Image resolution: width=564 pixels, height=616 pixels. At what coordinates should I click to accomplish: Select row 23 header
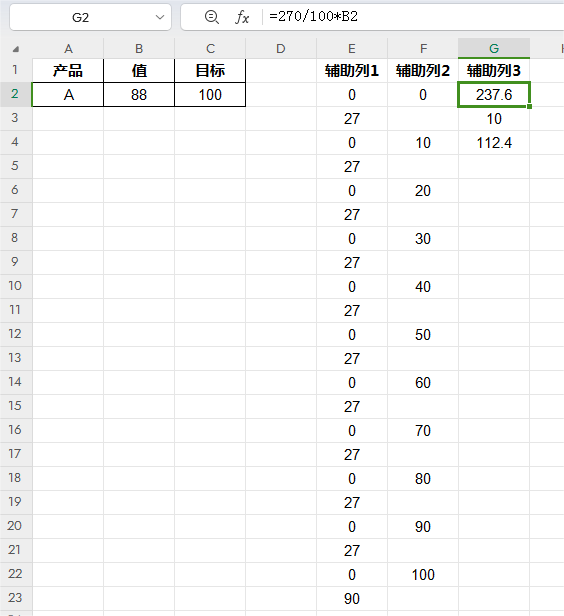16,598
